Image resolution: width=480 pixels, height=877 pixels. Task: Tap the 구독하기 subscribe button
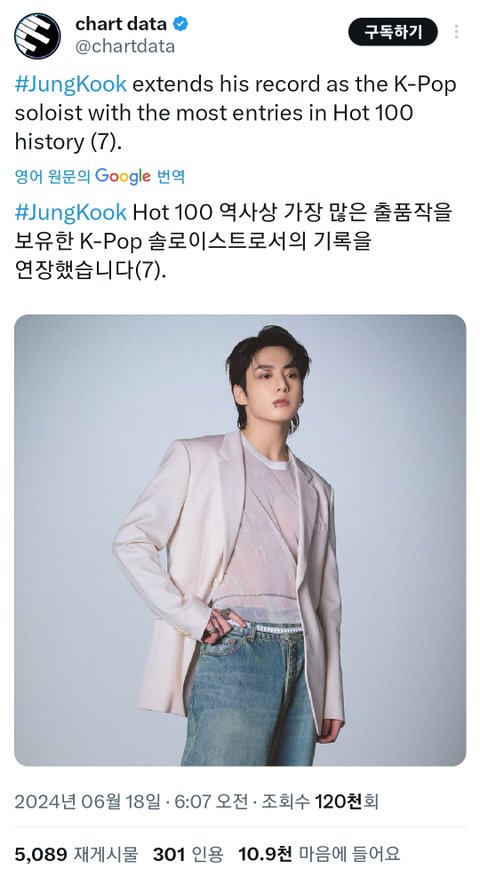(x=393, y=31)
